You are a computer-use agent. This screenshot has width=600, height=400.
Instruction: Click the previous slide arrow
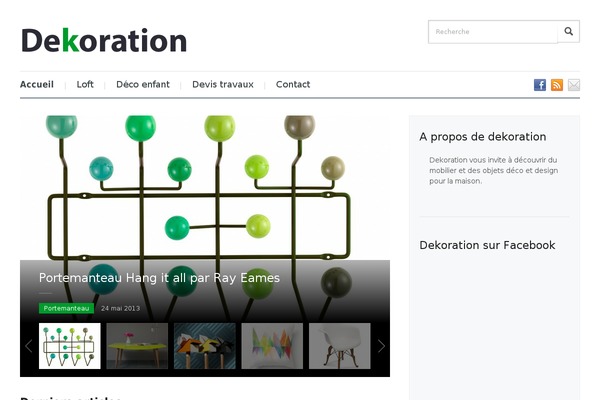[29, 346]
